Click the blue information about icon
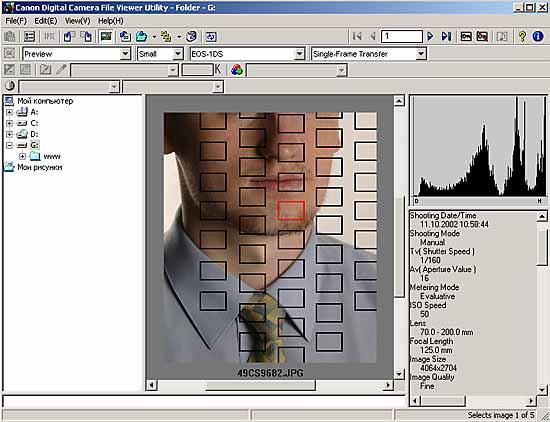550x422 pixels. [x=538, y=36]
